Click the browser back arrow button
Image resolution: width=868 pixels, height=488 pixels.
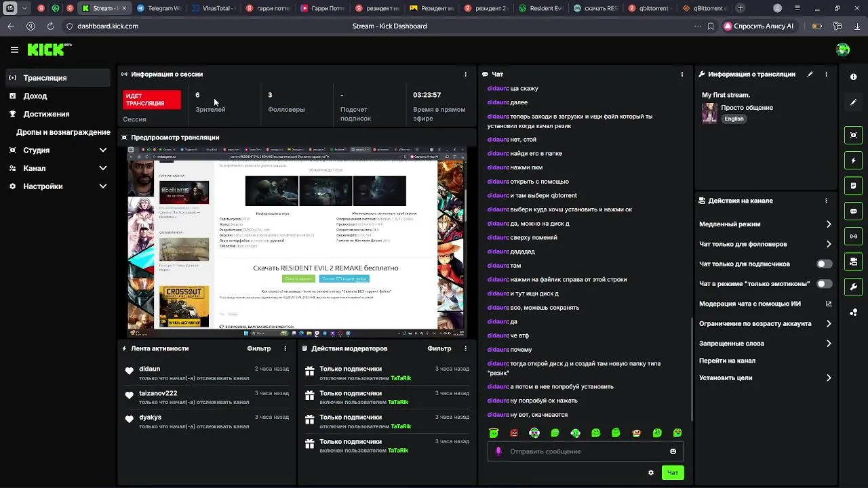tap(11, 26)
